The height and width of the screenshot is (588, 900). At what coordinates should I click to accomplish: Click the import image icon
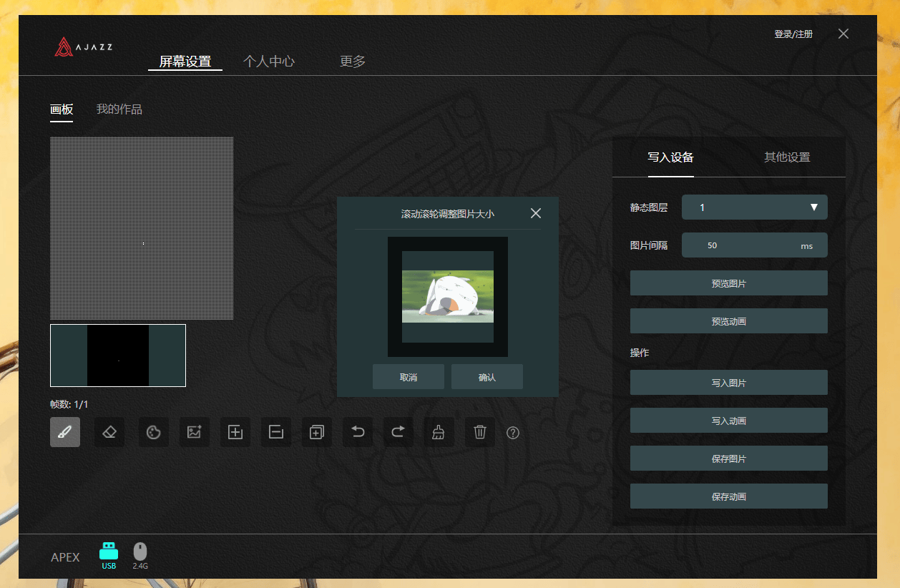[x=194, y=432]
